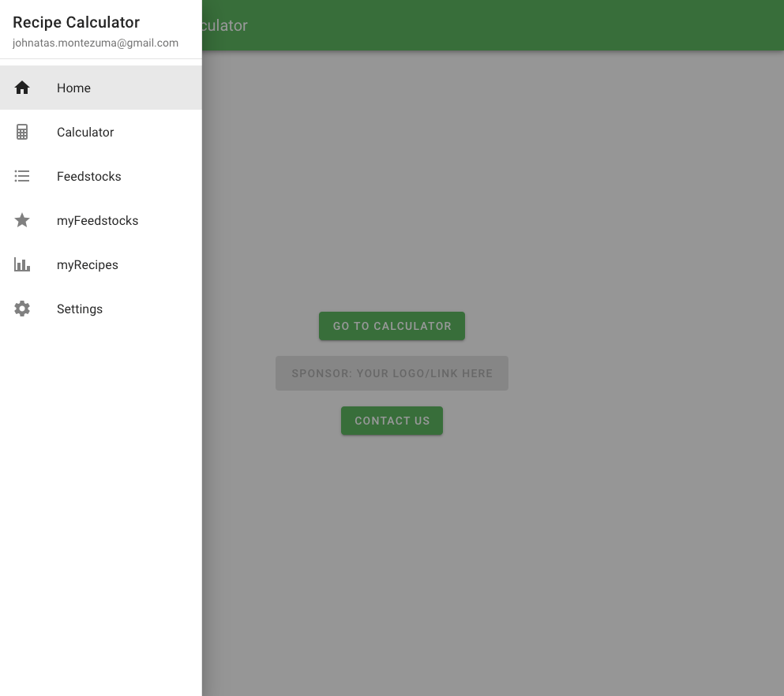Click the Feedstocks list icon

click(x=22, y=176)
